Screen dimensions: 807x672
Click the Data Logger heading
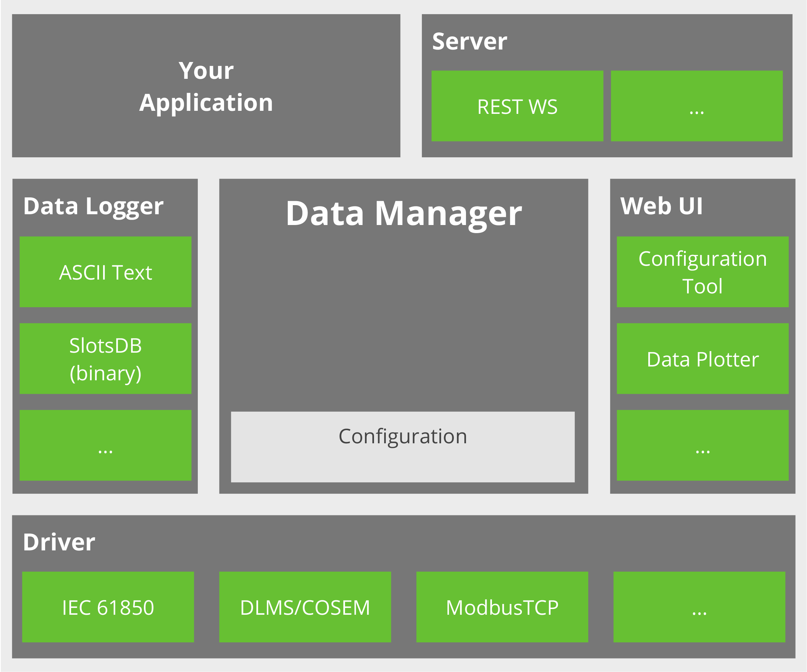coord(93,206)
